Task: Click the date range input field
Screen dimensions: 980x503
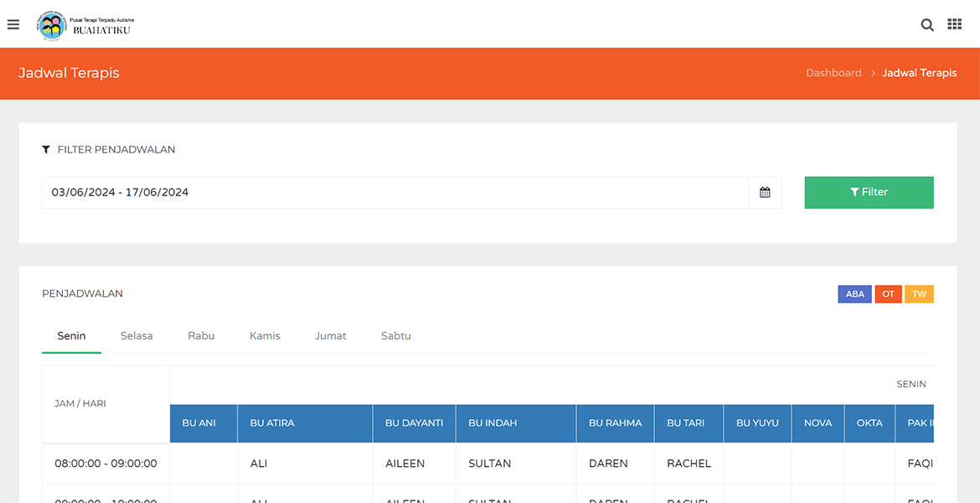Action: click(x=395, y=193)
